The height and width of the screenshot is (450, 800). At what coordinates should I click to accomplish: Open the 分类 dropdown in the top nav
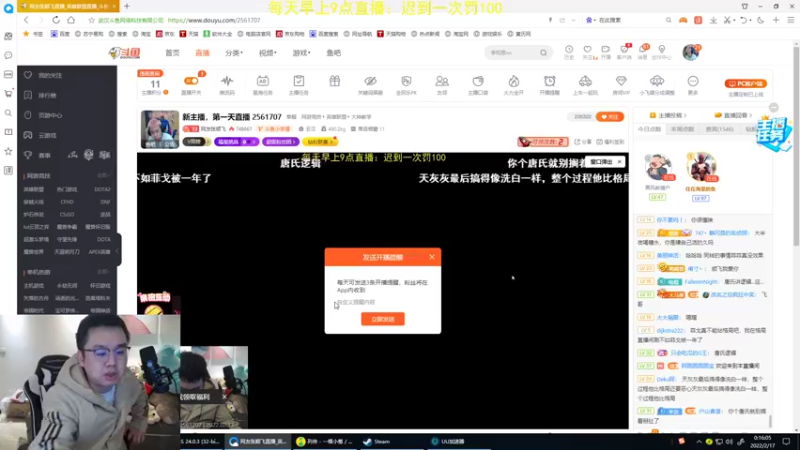click(x=234, y=53)
